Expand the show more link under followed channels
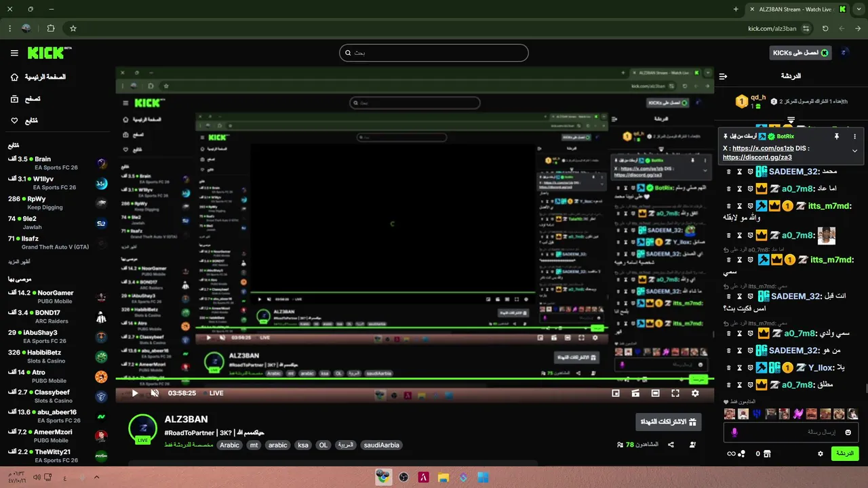 click(19, 262)
